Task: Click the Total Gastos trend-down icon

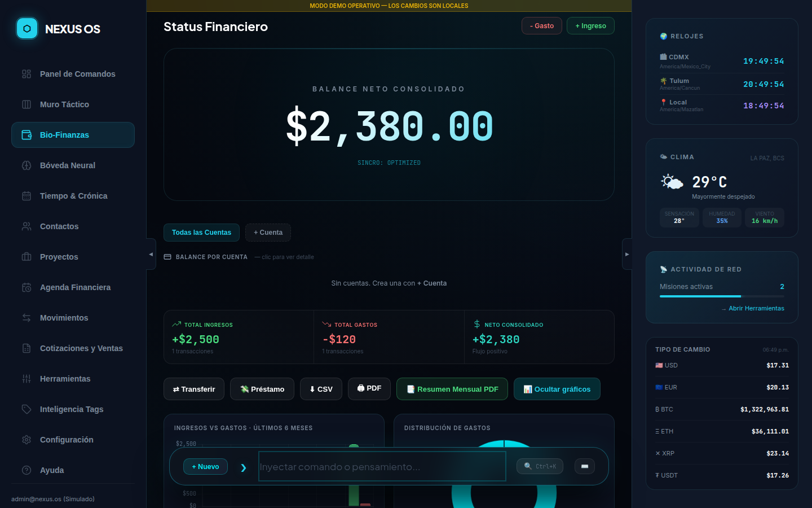Action: (x=326, y=324)
